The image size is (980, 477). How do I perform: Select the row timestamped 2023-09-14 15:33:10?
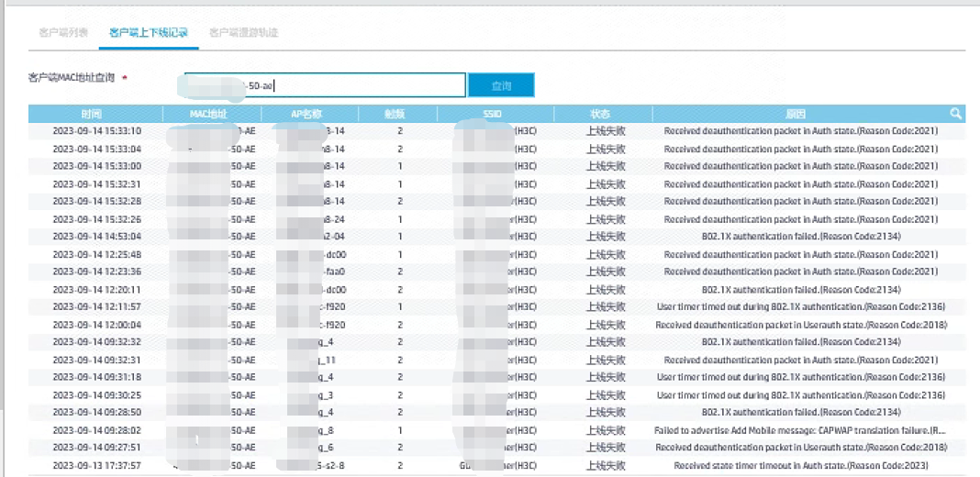tap(96, 131)
